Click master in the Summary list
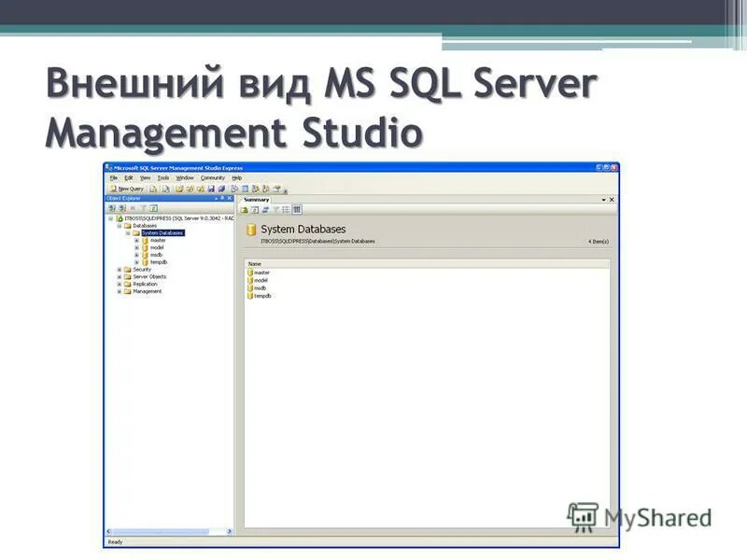 [x=259, y=273]
